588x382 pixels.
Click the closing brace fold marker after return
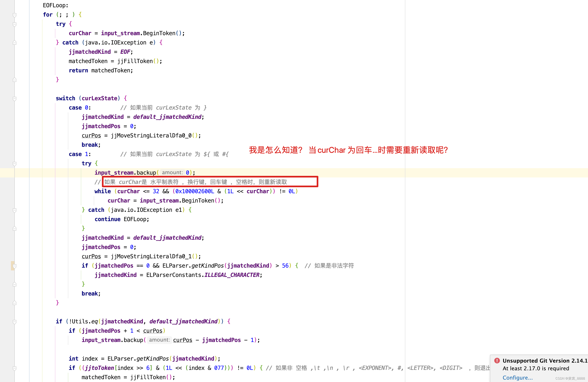[15, 80]
